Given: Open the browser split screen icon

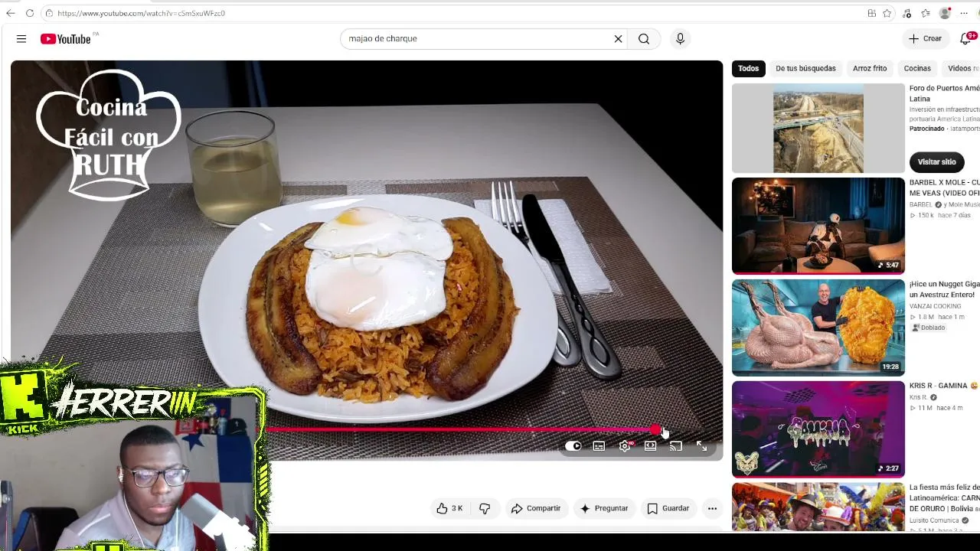Looking at the screenshot, I should (x=871, y=13).
